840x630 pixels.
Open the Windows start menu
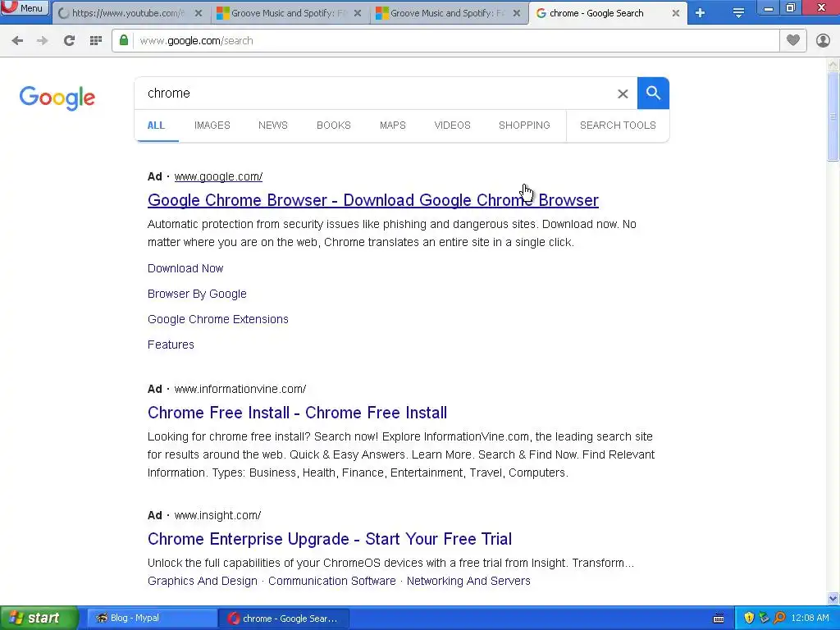(39, 619)
